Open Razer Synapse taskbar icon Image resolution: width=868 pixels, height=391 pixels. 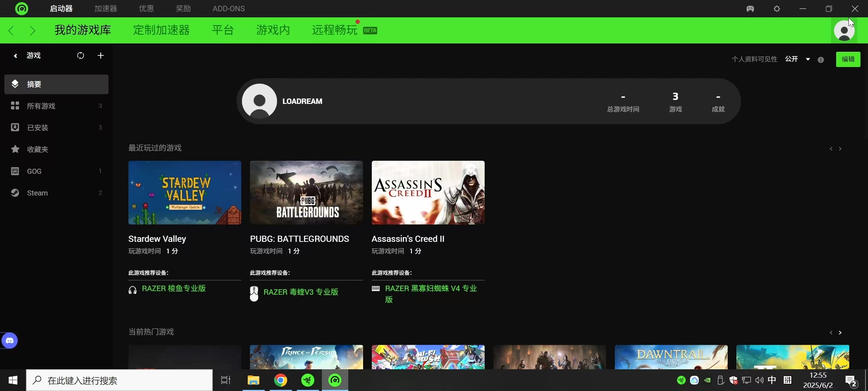pyautogui.click(x=308, y=380)
